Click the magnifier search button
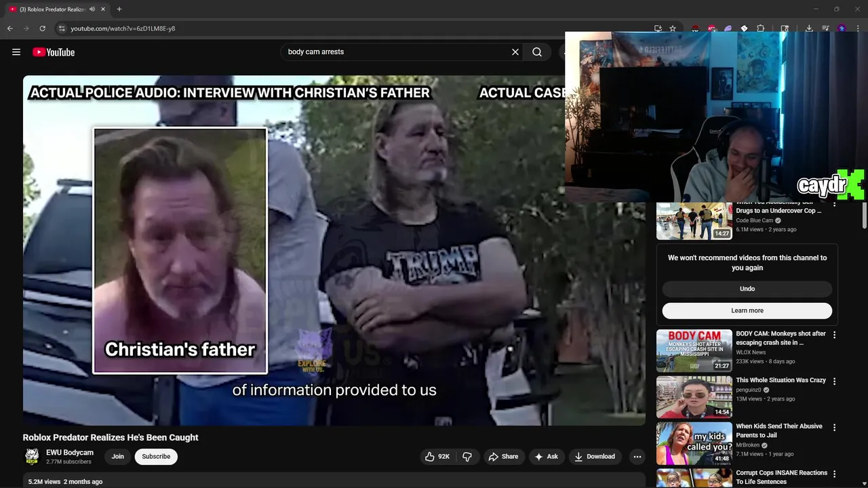Image resolution: width=868 pixels, height=488 pixels. 537,52
